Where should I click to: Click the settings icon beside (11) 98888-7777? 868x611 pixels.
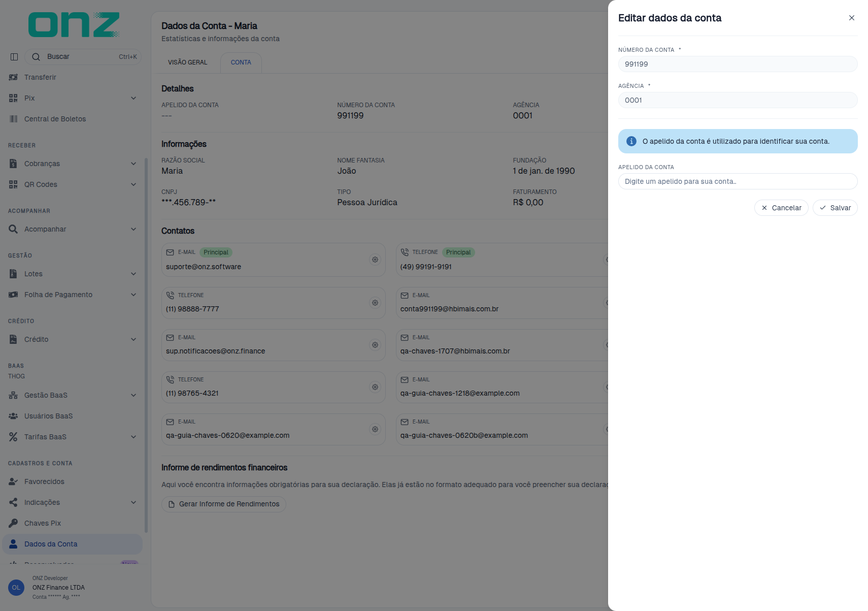pos(375,303)
